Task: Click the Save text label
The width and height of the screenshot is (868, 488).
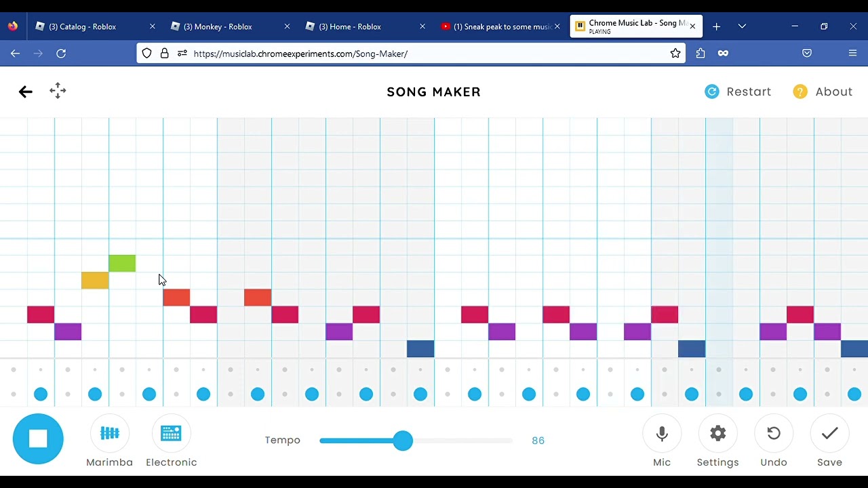Action: pos(829,462)
